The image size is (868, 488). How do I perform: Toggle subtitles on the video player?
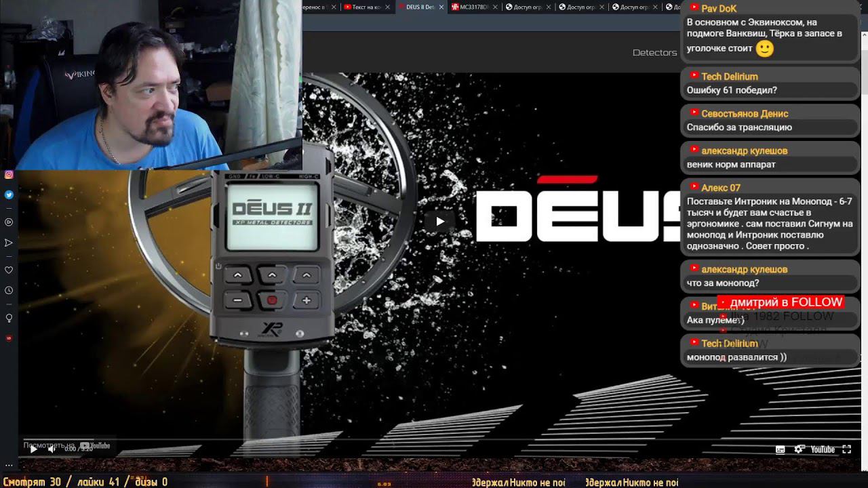[x=780, y=449]
